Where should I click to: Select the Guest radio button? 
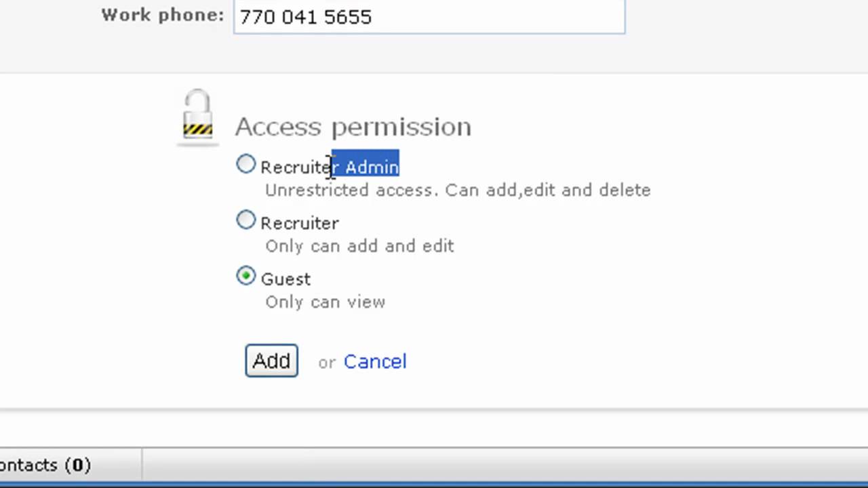246,276
